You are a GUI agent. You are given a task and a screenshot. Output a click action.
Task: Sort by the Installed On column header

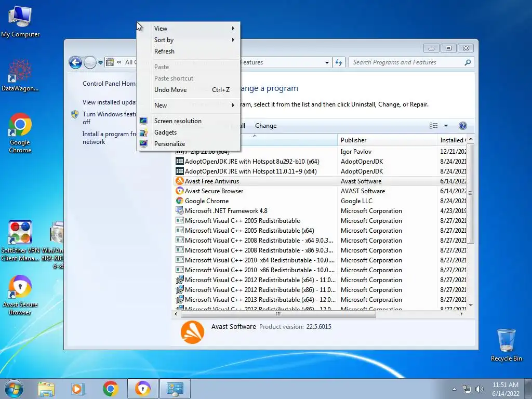click(453, 140)
